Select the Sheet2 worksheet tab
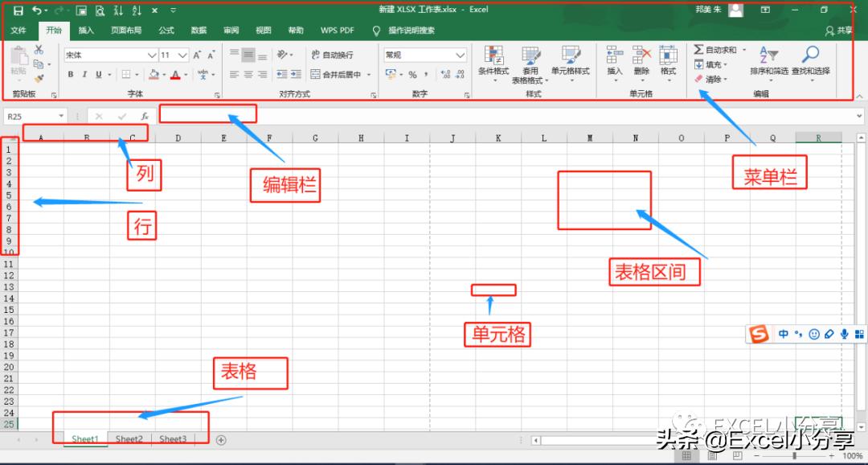The height and width of the screenshot is (465, 868). click(129, 439)
